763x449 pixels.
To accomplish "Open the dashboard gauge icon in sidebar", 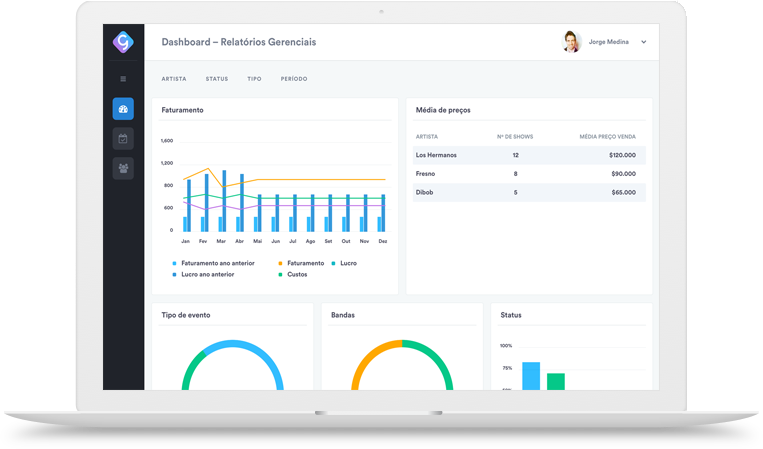I will click(x=123, y=109).
